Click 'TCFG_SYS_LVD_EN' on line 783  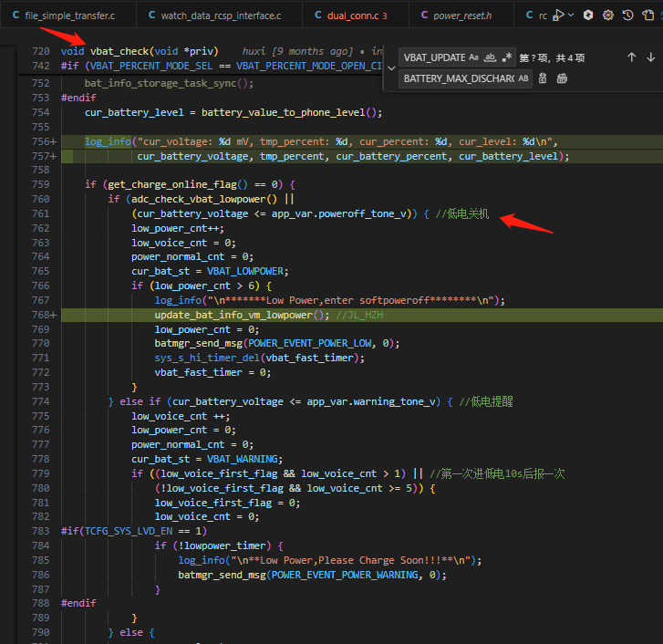pos(129,531)
